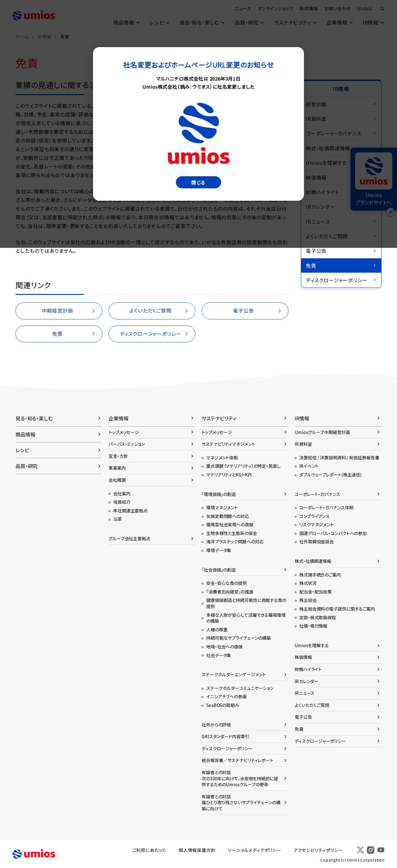The height and width of the screenshot is (868, 397).
Task: Select 電子公告 in the IR sidebar
Action: click(341, 251)
